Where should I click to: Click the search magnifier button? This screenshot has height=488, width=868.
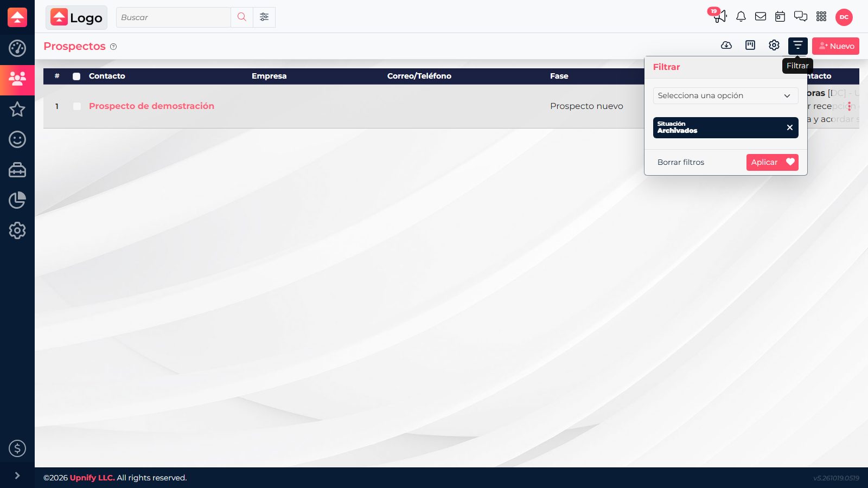[242, 17]
